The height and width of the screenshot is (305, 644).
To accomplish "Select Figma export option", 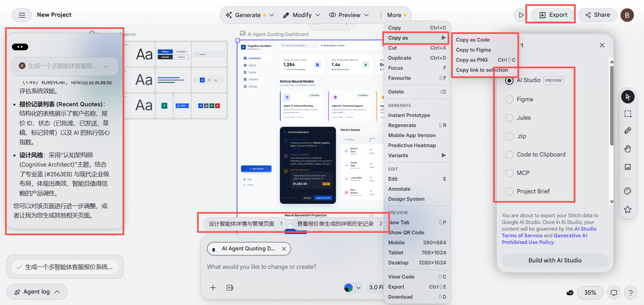I will click(x=509, y=99).
